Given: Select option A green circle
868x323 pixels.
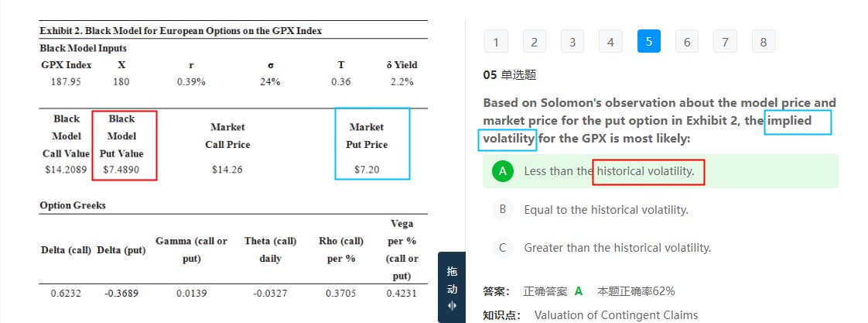Looking at the screenshot, I should (x=503, y=171).
